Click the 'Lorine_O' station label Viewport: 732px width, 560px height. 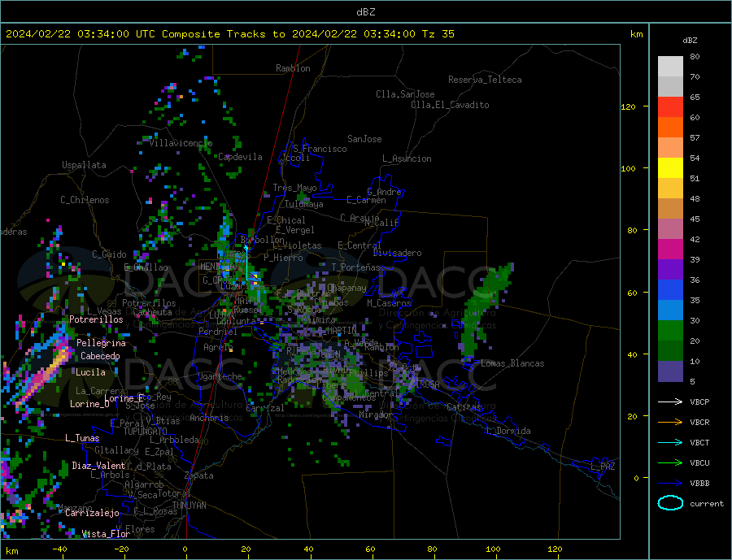(89, 404)
